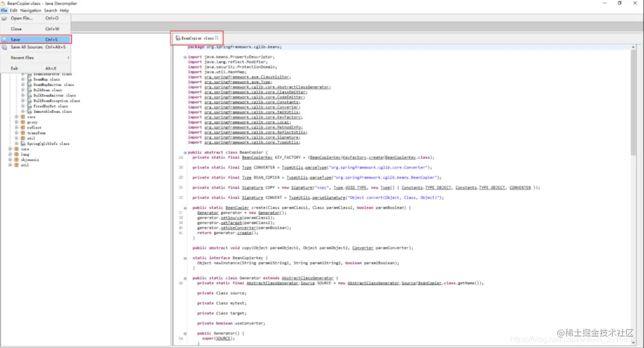Choose Exit in the File menu

pos(35,68)
